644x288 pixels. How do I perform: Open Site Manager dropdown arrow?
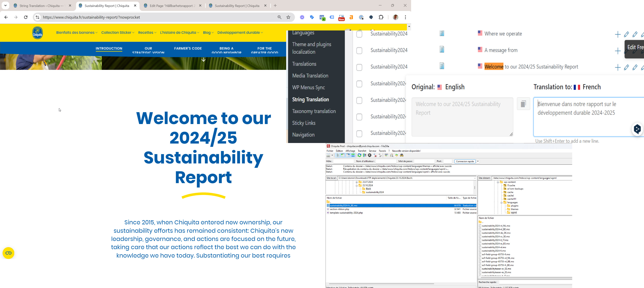click(x=332, y=155)
